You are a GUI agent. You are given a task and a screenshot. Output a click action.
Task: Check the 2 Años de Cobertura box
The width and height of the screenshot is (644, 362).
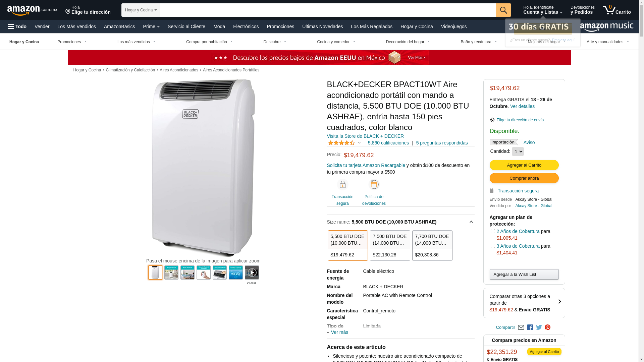[492, 231]
